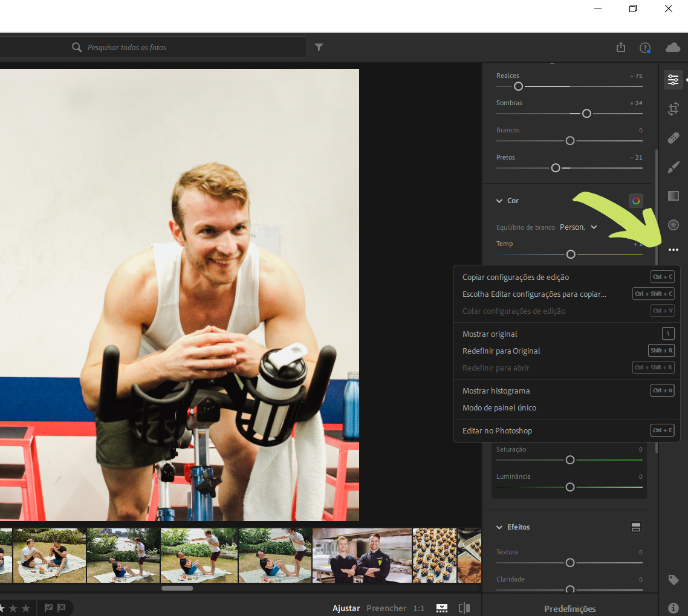Click the Sombras slider handle
The image size is (688, 616).
coord(586,114)
